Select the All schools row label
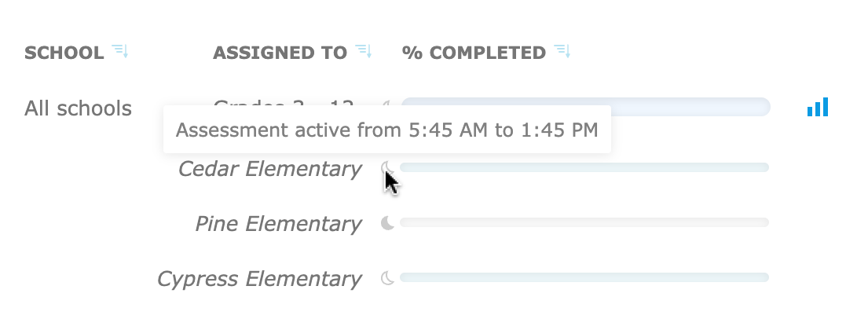 78,108
